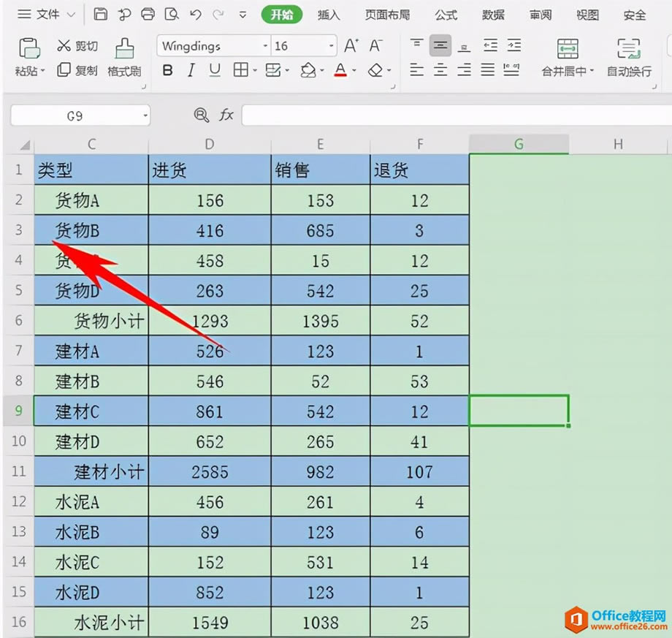Viewport: 672px width, 638px height.
Task: Apply fill color bucket icon
Action: click(x=308, y=70)
